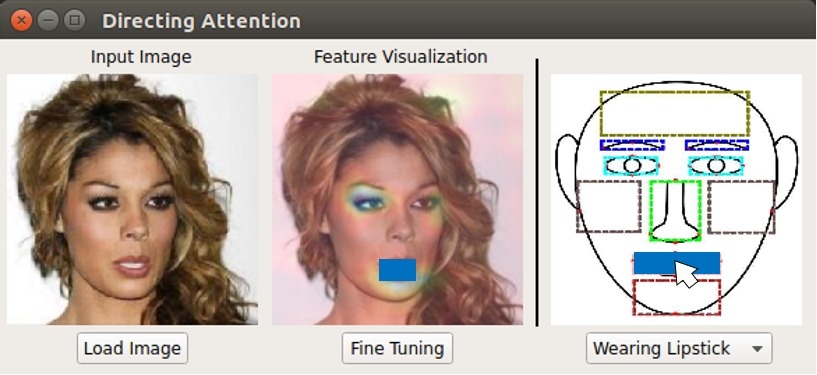Click the input image photo
The height and width of the screenshot is (375, 817).
coord(132,199)
